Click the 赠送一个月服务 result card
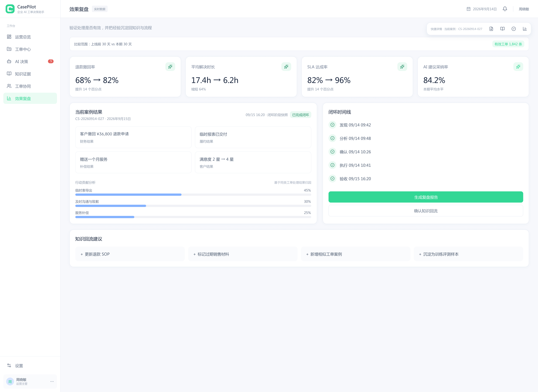 [x=133, y=162]
